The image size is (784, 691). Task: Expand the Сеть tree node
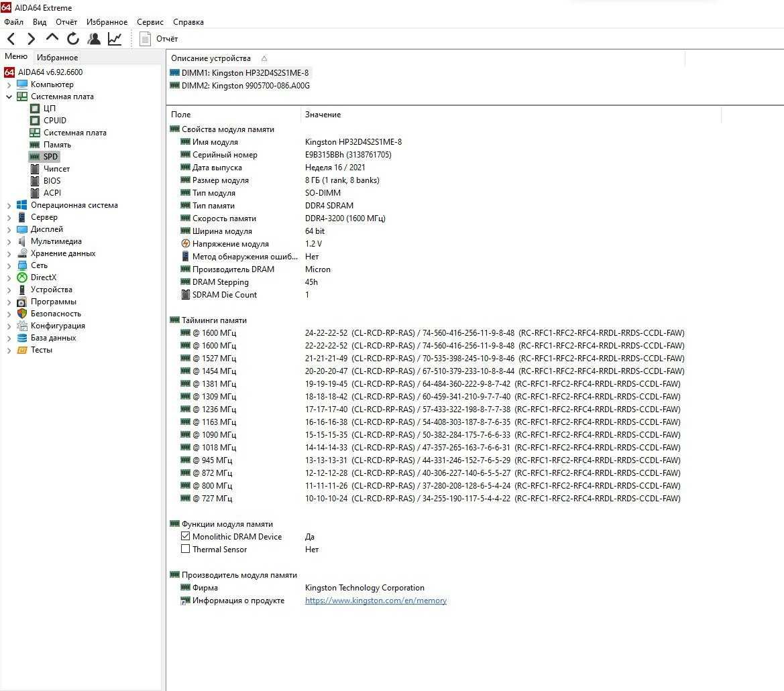(x=9, y=265)
